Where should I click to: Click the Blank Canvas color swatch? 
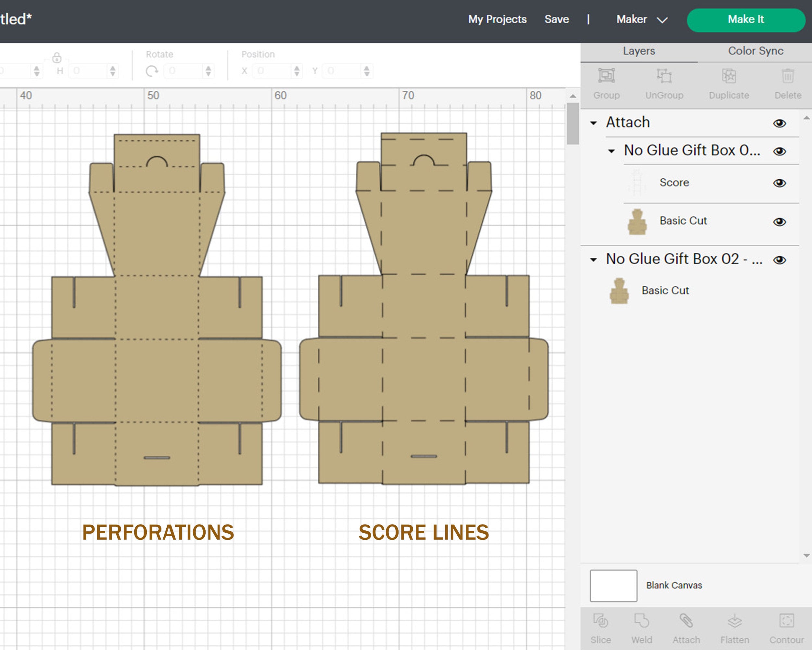pyautogui.click(x=613, y=586)
